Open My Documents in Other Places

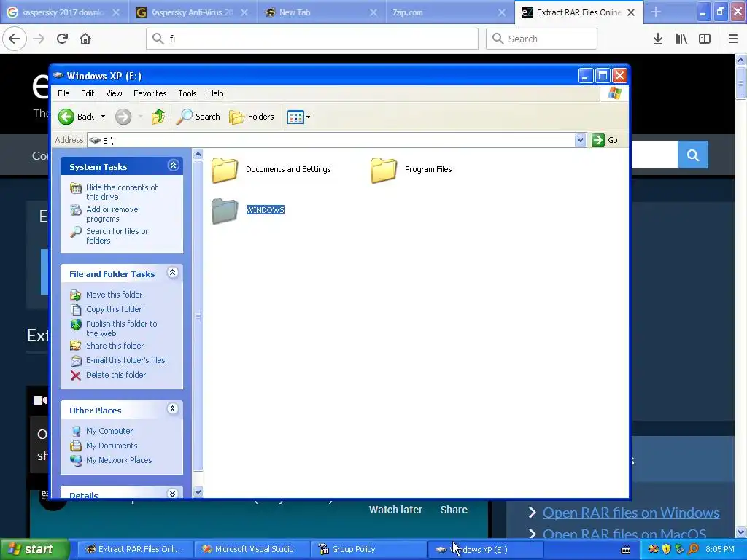(x=112, y=446)
